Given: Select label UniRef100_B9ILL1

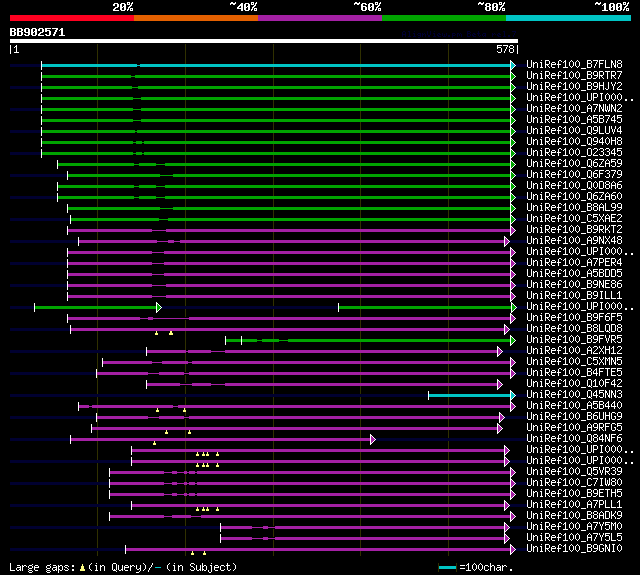Looking at the screenshot, I should tap(574, 295).
